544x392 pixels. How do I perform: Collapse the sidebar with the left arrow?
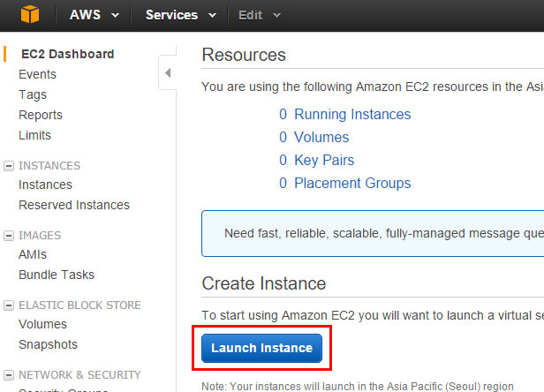pos(168,73)
